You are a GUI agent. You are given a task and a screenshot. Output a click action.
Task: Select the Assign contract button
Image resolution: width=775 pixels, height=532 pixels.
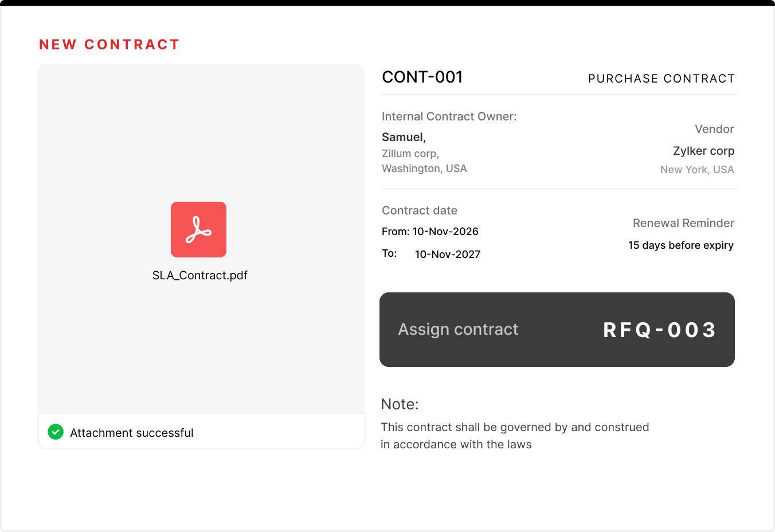pyautogui.click(x=458, y=329)
